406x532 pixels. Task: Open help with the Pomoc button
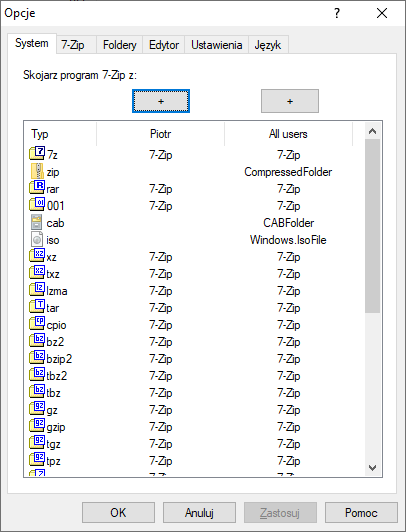click(361, 513)
